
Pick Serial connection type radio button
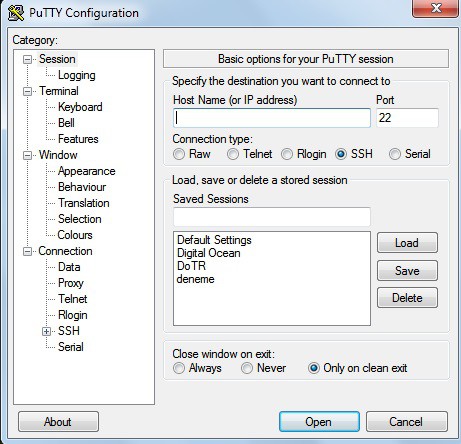point(395,154)
